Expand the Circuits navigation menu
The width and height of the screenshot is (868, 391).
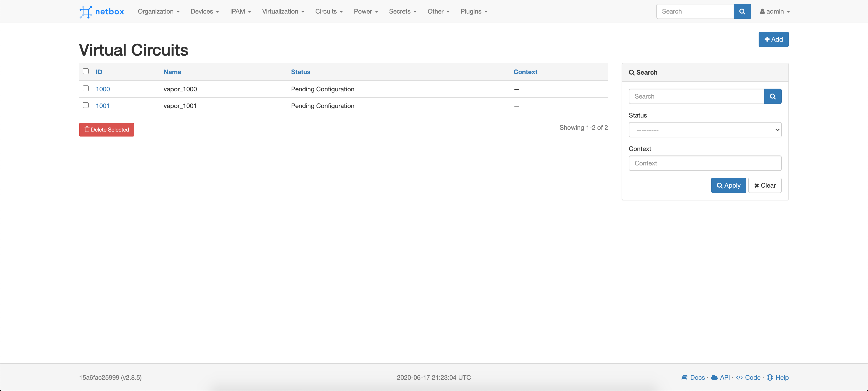pos(329,12)
